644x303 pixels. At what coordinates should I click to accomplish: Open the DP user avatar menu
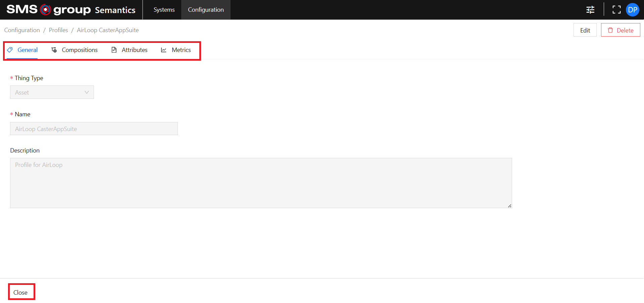tap(633, 10)
